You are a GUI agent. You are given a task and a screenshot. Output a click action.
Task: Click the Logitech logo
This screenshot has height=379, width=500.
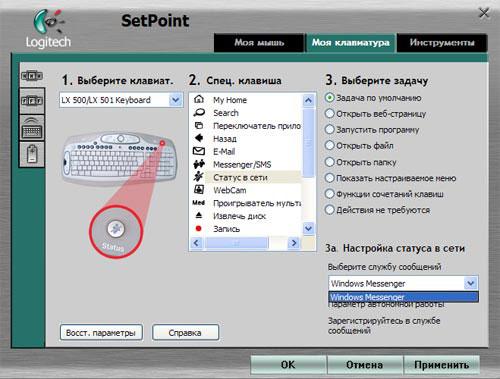(x=49, y=29)
